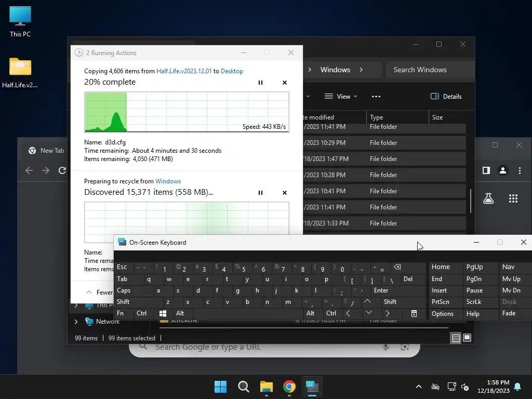Toggle the left Ctrl key on keyboard
This screenshot has width=532, height=399.
coord(143,313)
